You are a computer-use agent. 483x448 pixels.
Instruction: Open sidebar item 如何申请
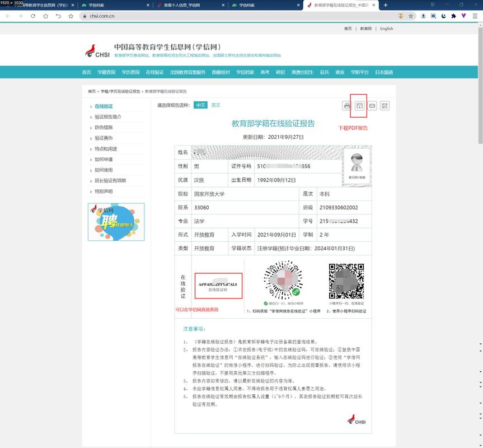104,159
